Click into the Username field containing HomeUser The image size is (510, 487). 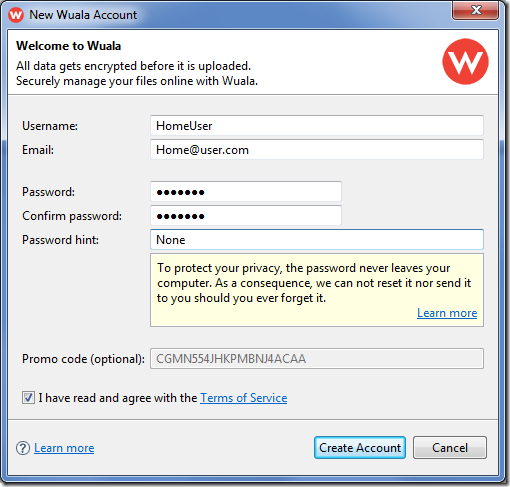click(317, 126)
